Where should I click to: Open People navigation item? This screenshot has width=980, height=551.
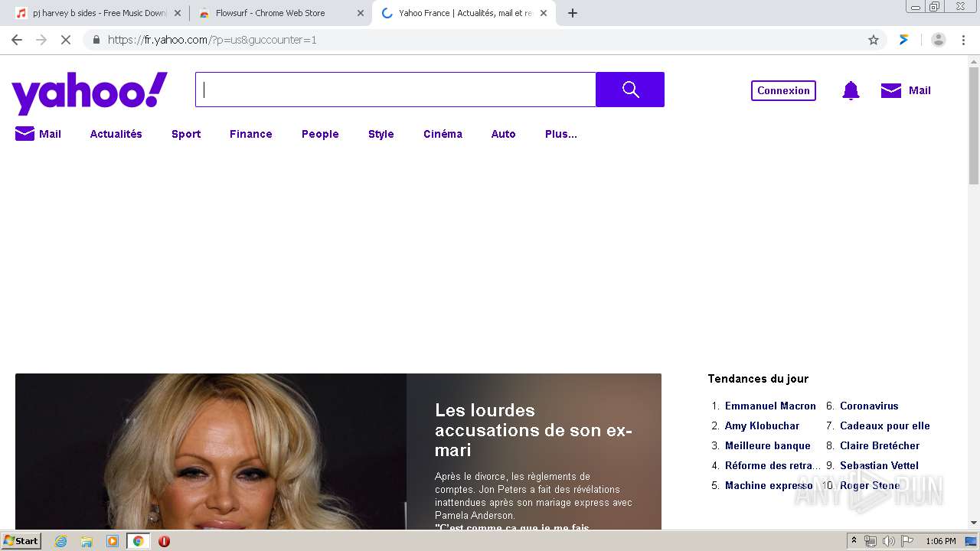point(320,134)
